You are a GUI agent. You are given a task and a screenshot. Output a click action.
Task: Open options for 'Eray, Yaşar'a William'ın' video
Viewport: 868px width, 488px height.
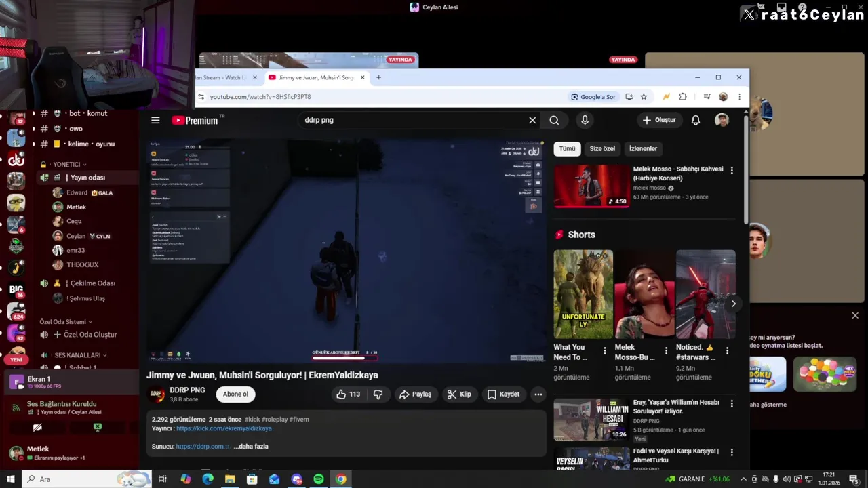coord(731,403)
